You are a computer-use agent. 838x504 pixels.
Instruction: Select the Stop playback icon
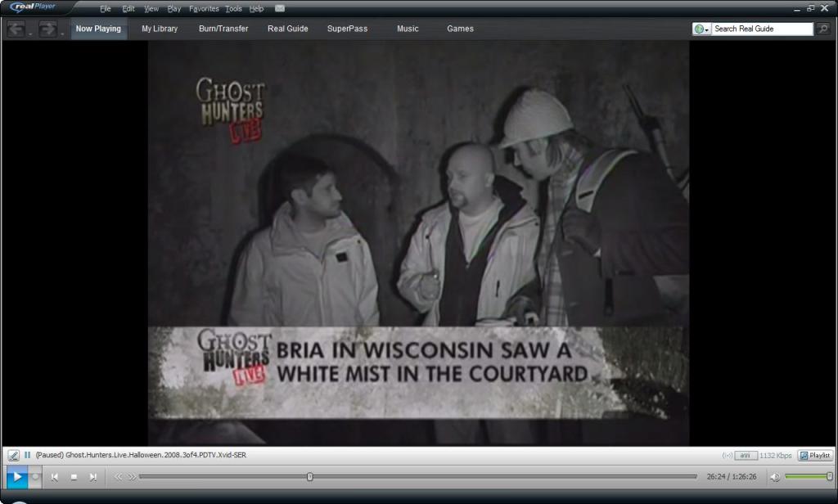73,477
